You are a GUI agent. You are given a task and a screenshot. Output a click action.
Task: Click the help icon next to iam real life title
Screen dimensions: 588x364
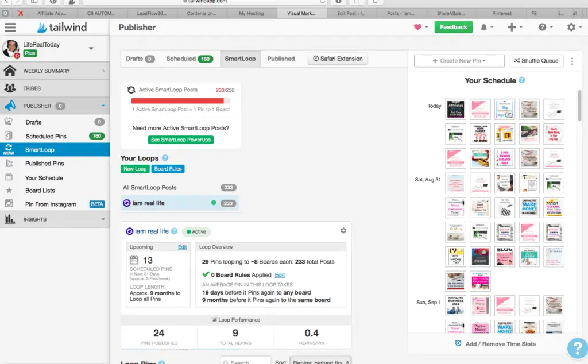coord(174,231)
